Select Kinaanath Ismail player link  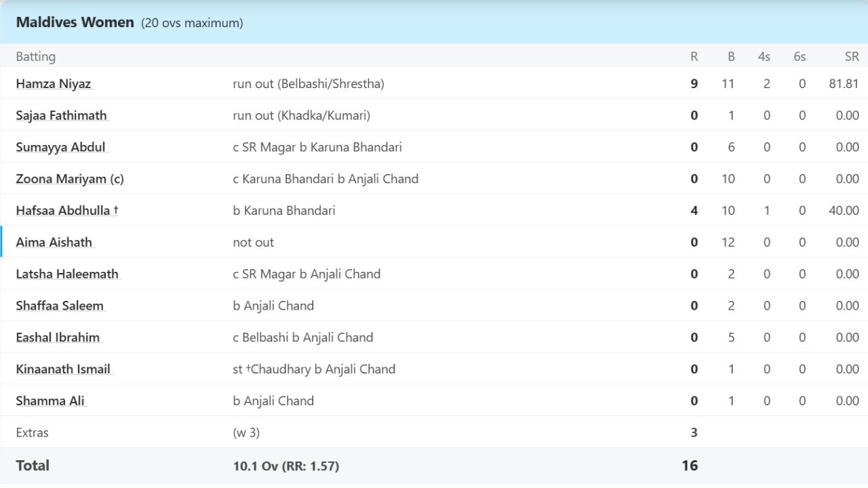pos(63,369)
